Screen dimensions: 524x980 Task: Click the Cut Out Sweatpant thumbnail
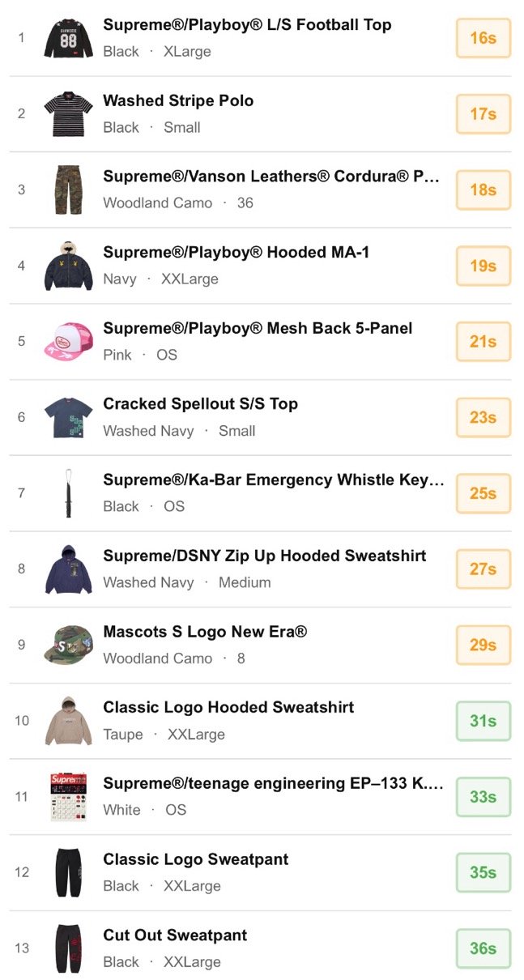pos(68,948)
